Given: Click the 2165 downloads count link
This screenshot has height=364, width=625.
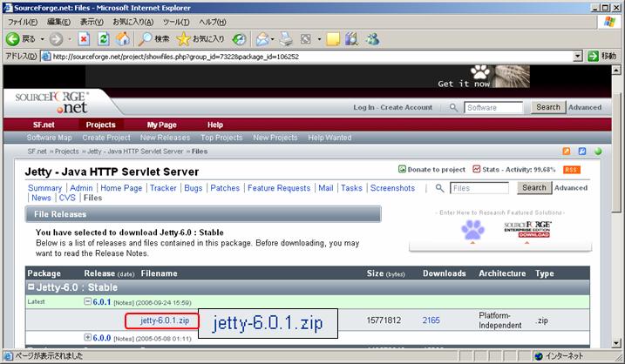Looking at the screenshot, I should [431, 320].
